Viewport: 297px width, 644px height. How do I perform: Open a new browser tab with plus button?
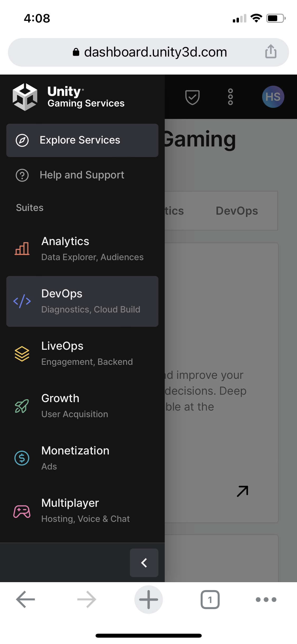click(148, 599)
